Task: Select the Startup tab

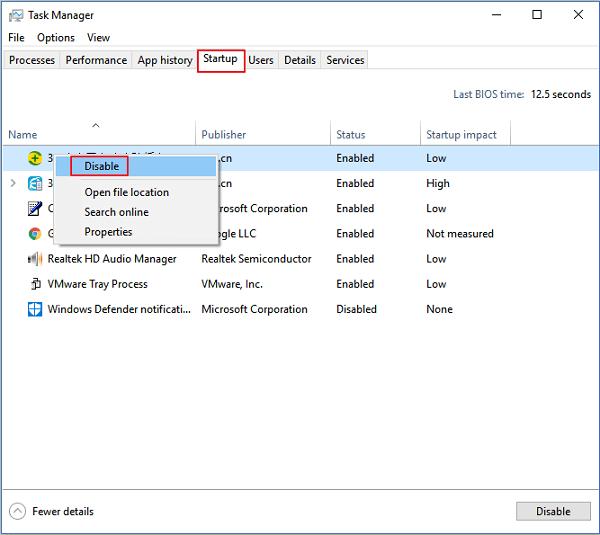Action: tap(221, 60)
